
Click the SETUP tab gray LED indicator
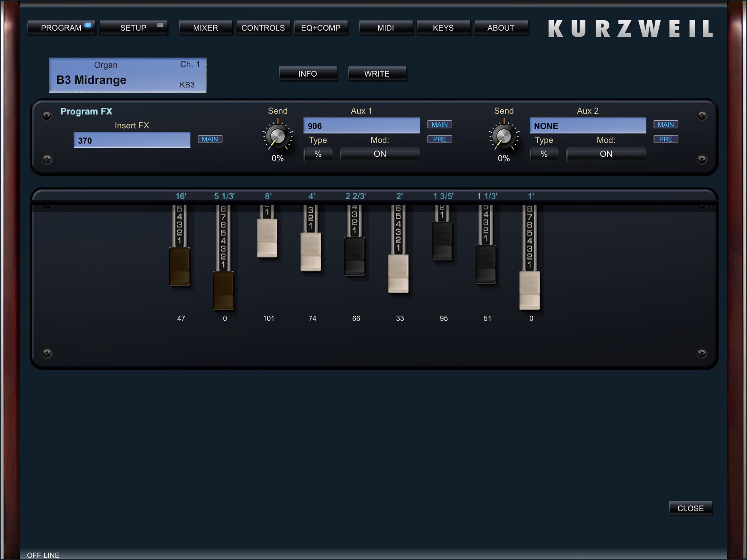pos(160,25)
